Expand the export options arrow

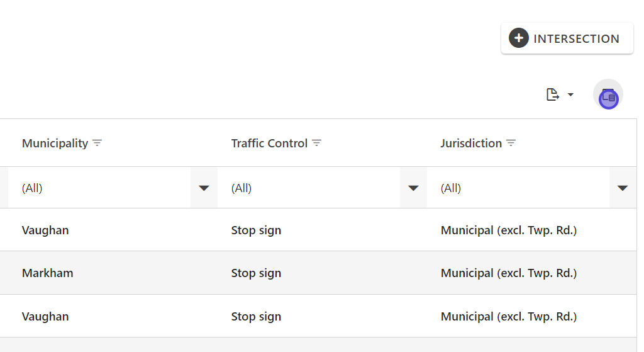click(x=570, y=95)
